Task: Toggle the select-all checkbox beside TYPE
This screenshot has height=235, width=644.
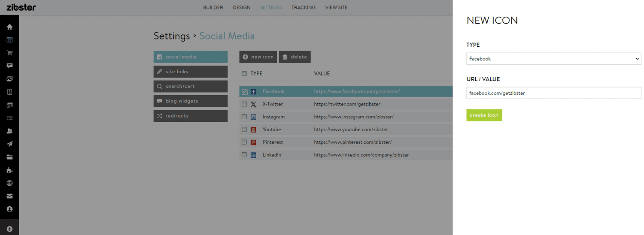Action: pos(244,73)
